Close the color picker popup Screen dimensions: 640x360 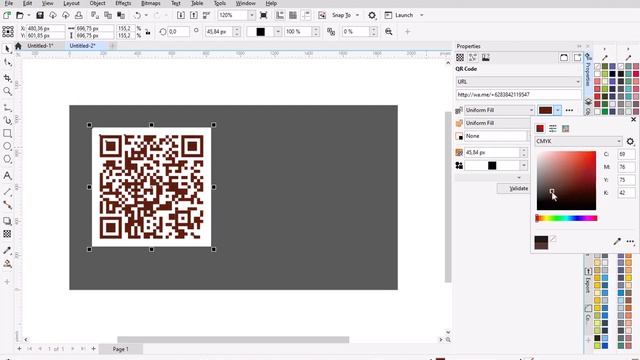coord(633,119)
